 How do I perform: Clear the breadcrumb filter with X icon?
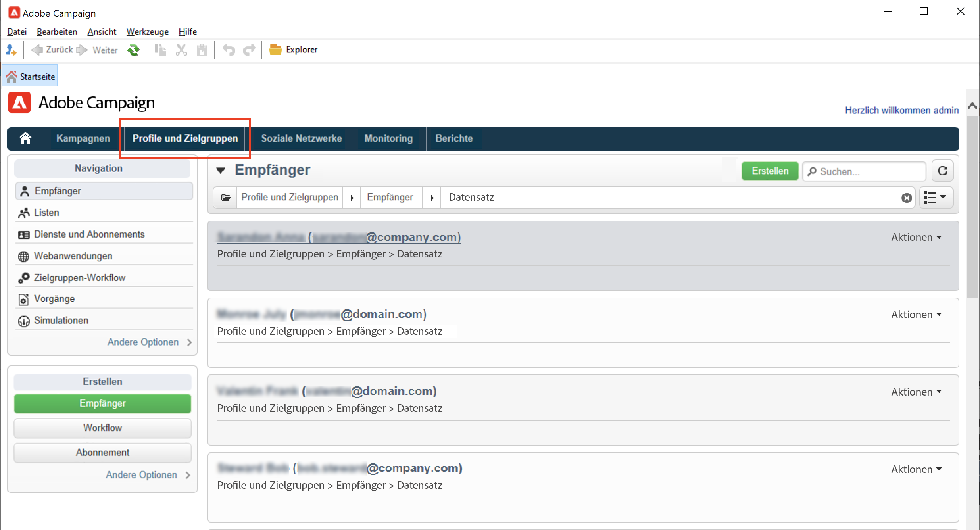(906, 198)
